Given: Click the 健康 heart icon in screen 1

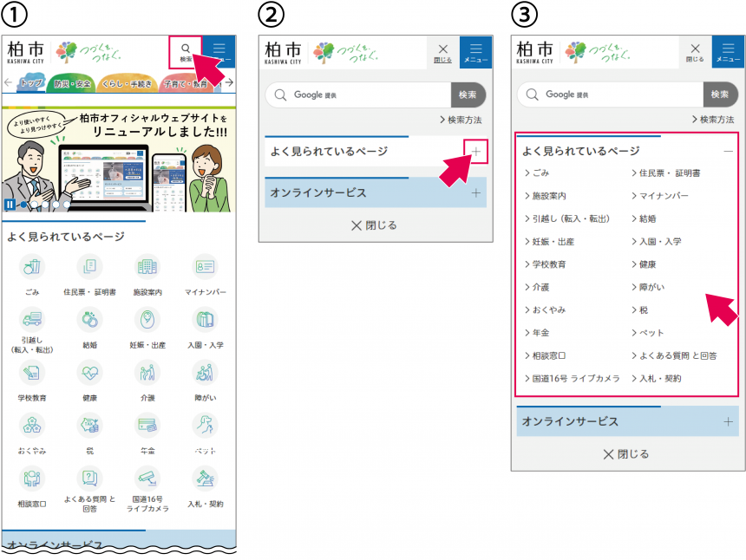Looking at the screenshot, I should (89, 372).
